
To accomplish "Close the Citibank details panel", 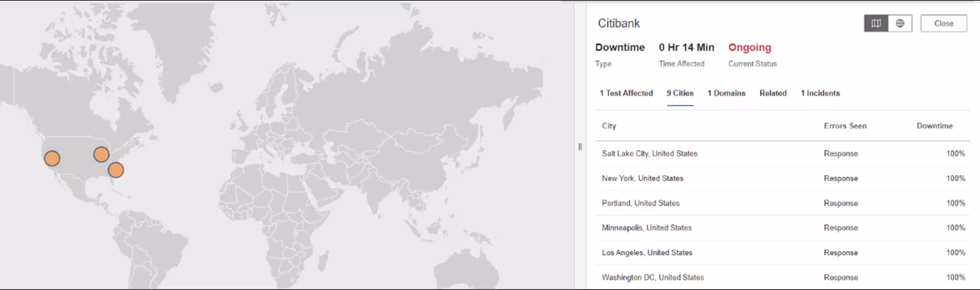I will tap(944, 23).
